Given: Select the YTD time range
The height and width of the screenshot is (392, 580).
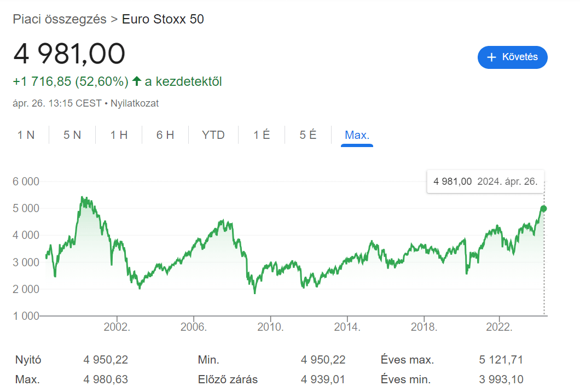Looking at the screenshot, I should (213, 134).
